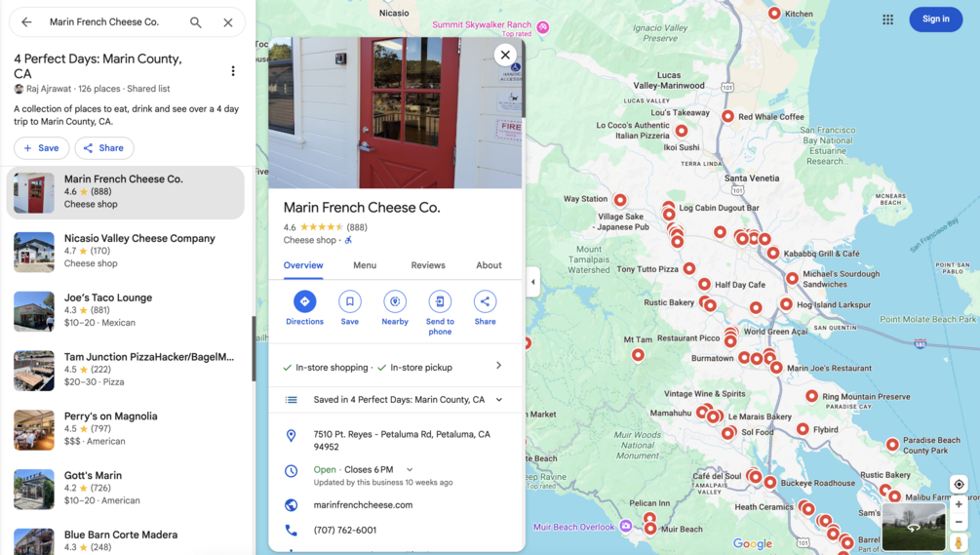Expand the opening hours dropdown
This screenshot has width=980, height=555.
pyautogui.click(x=410, y=469)
